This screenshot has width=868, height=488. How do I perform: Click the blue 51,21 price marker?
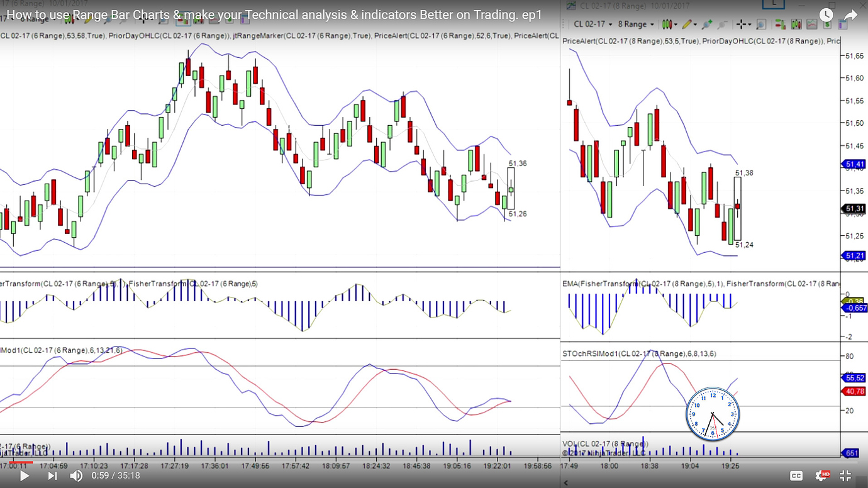854,255
